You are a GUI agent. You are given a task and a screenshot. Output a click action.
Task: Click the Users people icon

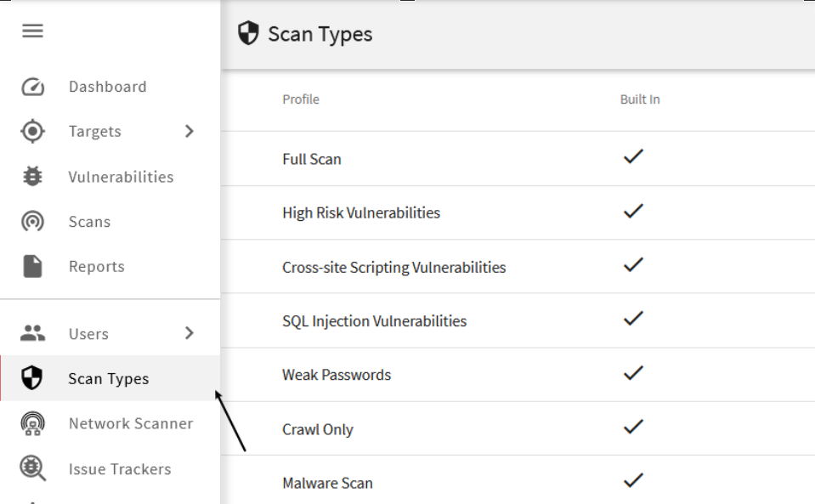tap(32, 333)
